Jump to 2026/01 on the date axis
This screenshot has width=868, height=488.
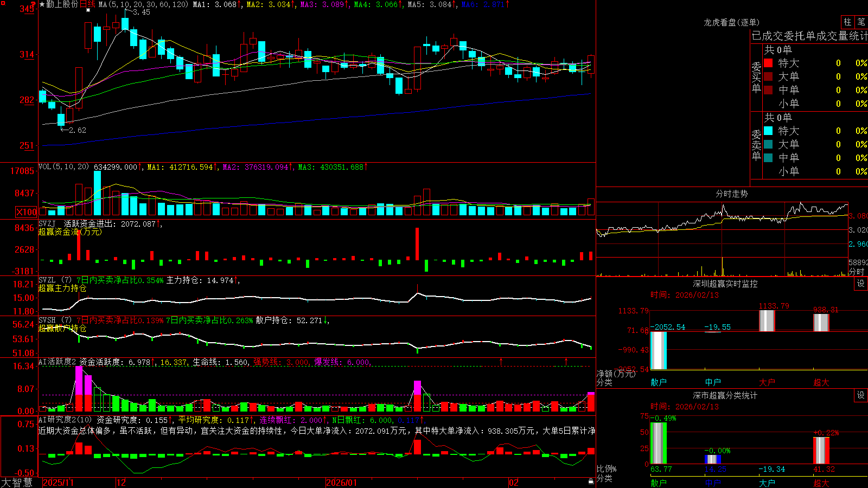click(342, 483)
